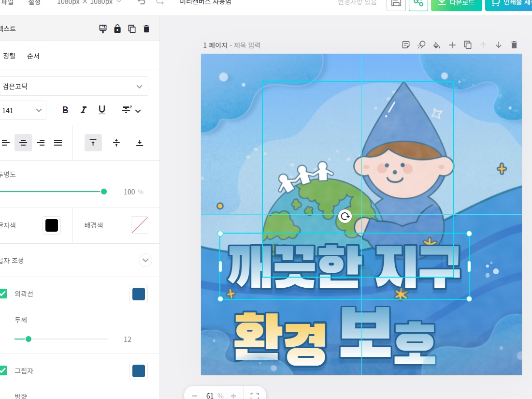Apply underline to the selected text
The image size is (532, 399).
coord(101,110)
